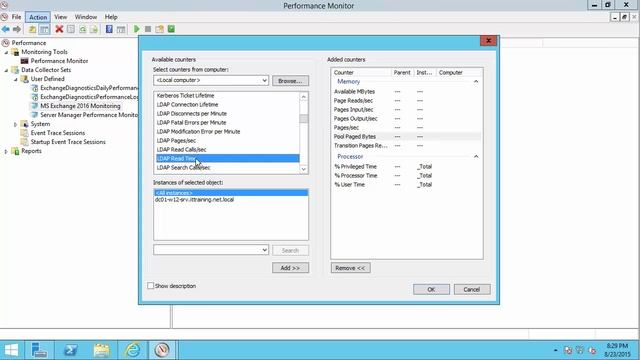Select Event Trace Sessions node
The image size is (640, 360).
pyautogui.click(x=58, y=133)
